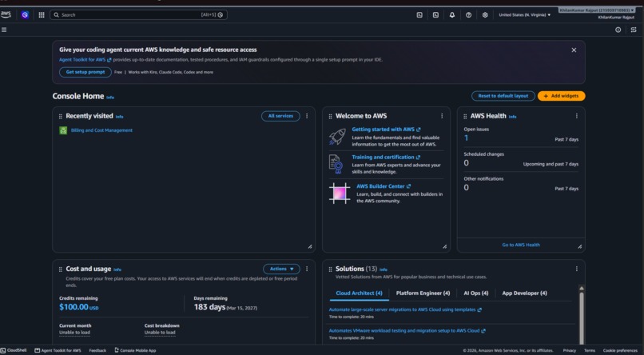Viewport: 644px width, 355px height.
Task: Open the purple Amazon Q icon
Action: point(25,14)
